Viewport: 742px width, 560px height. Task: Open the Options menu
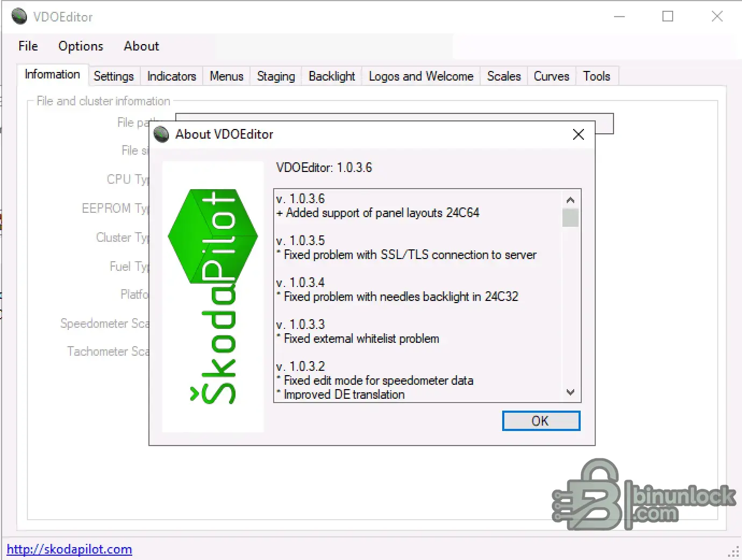81,46
